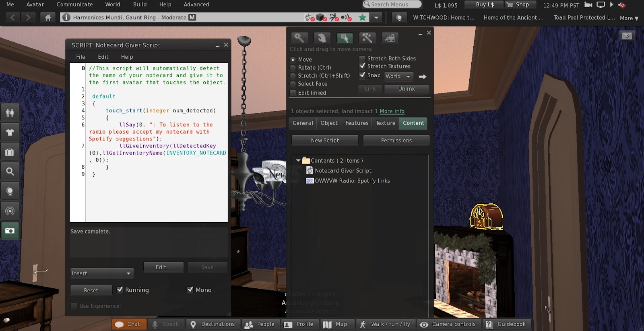This screenshot has width=644, height=331.
Task: Click the Unlink button
Action: coord(407,89)
